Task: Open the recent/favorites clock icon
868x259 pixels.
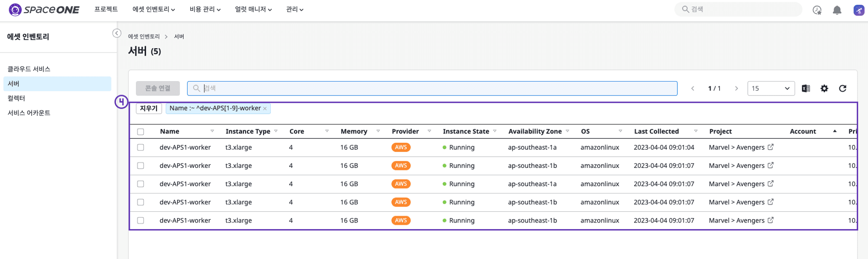Action: [817, 10]
